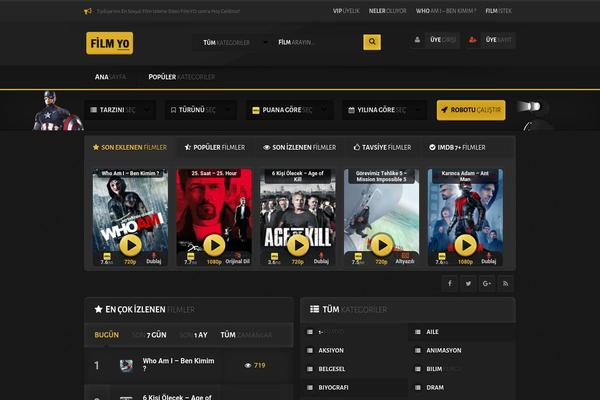Click the rocket icon in ROBOTU ÇALIŞTIR
The height and width of the screenshot is (400, 600).
[444, 110]
